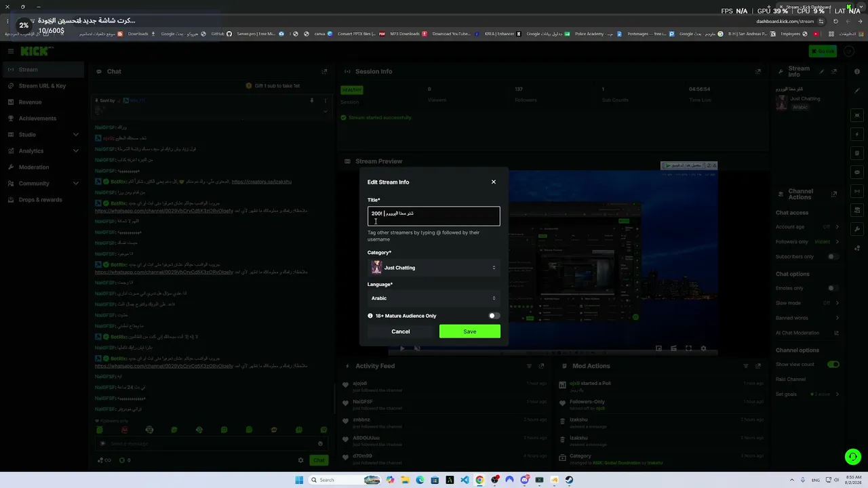
Task: Click the chat message input box
Action: pyautogui.click(x=210, y=444)
